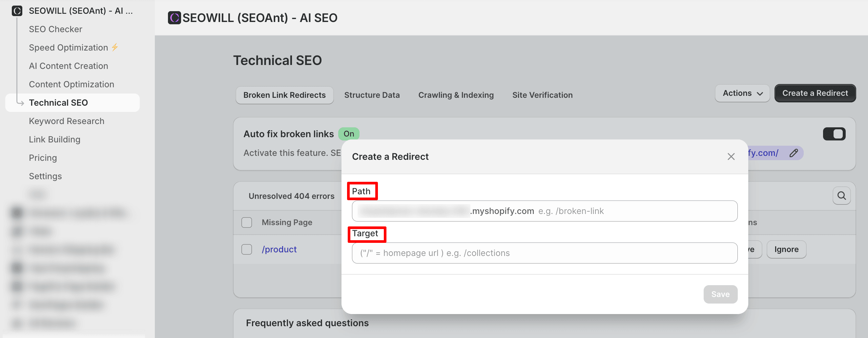Click the search magnifier icon
The width and height of the screenshot is (868, 338).
pyautogui.click(x=841, y=196)
